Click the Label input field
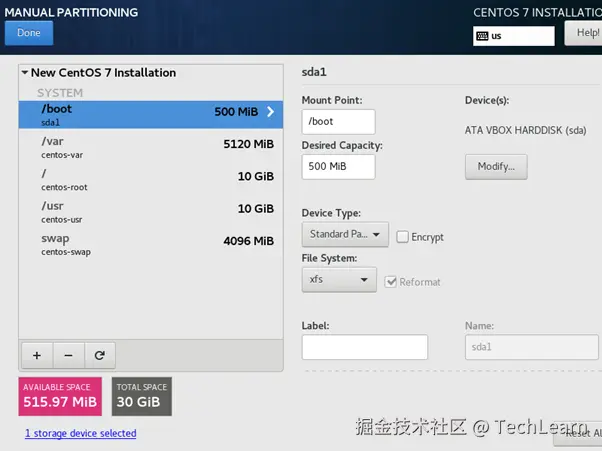The width and height of the screenshot is (602, 451). coord(365,347)
